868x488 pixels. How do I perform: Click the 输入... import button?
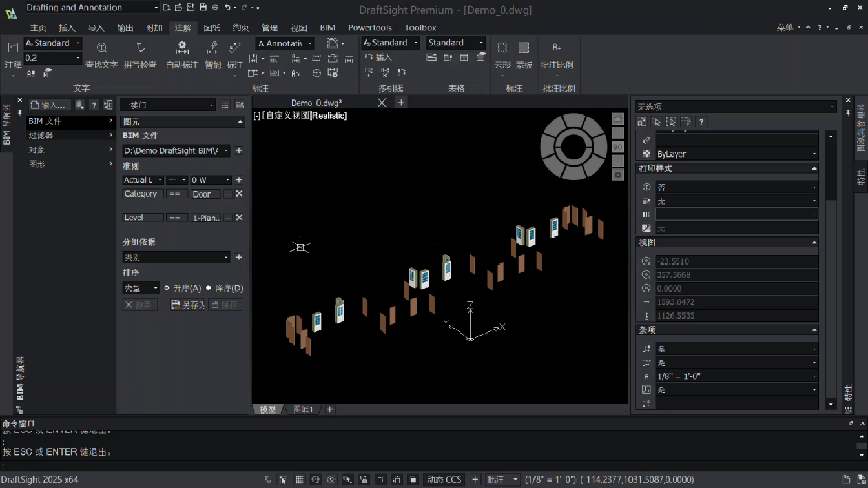pyautogui.click(x=50, y=105)
